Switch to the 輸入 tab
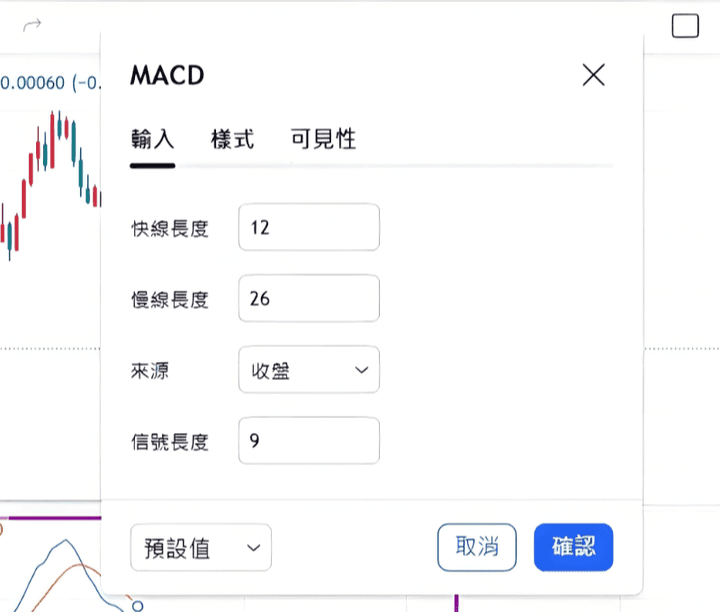The image size is (720, 612). [152, 139]
